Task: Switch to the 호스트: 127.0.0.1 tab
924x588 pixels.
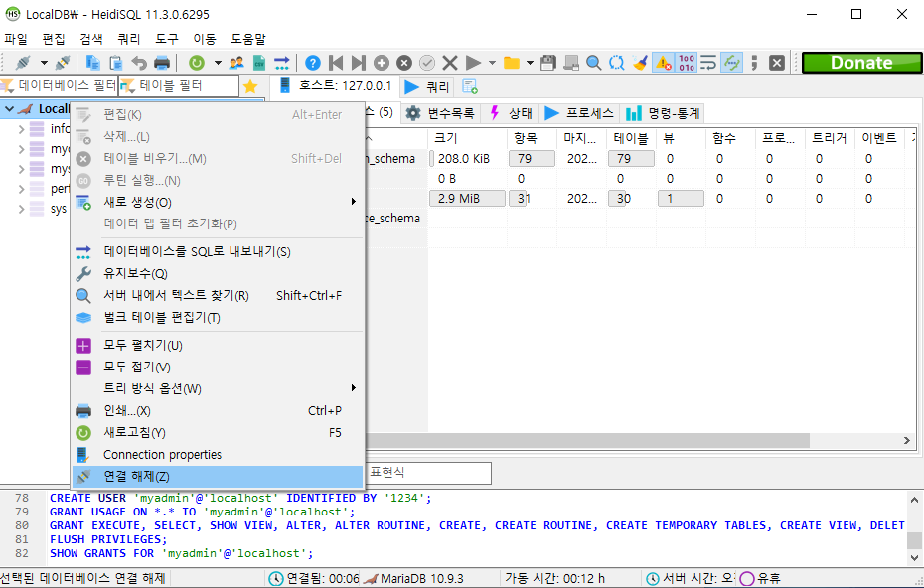Action: click(x=335, y=86)
